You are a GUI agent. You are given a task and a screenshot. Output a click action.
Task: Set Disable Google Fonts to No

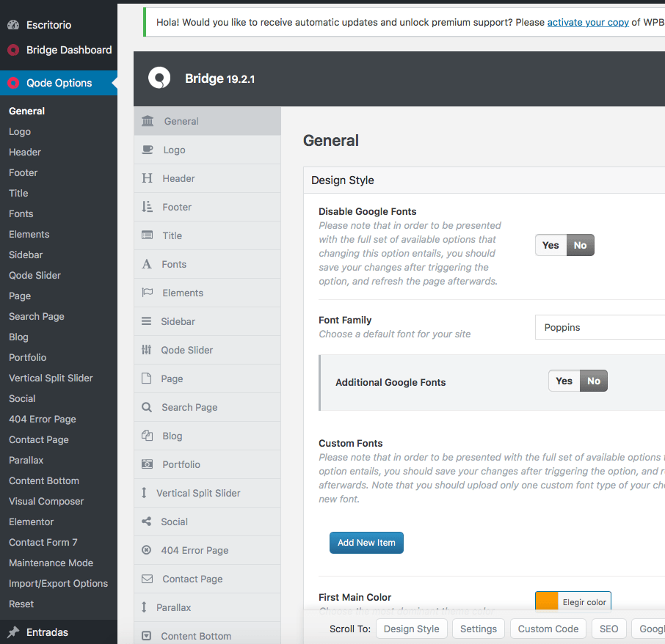[580, 245]
